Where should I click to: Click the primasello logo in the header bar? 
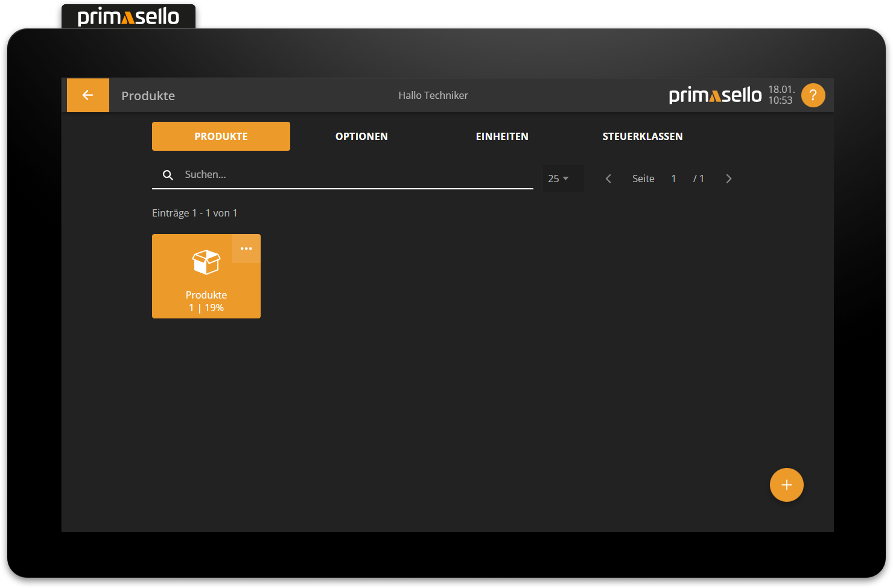tap(715, 95)
